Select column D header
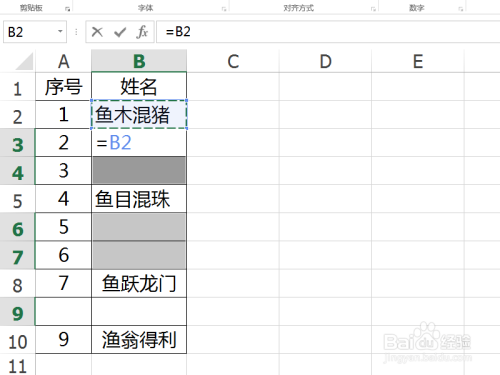This screenshot has width=500, height=375. click(326, 61)
